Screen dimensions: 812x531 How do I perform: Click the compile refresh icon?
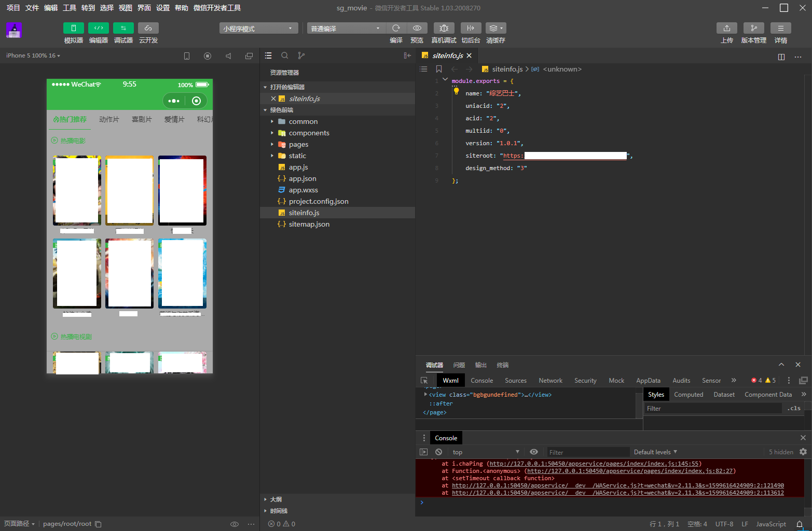click(x=396, y=28)
